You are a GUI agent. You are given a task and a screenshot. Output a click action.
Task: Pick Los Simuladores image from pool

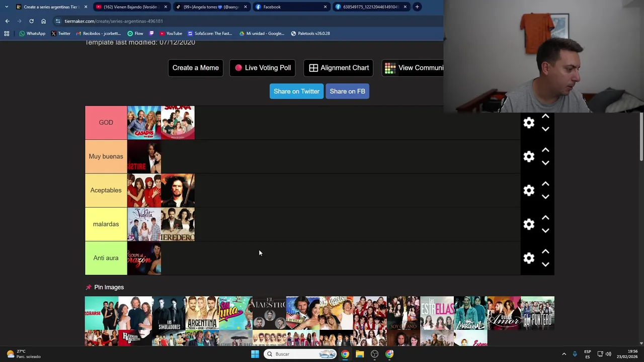(x=169, y=313)
